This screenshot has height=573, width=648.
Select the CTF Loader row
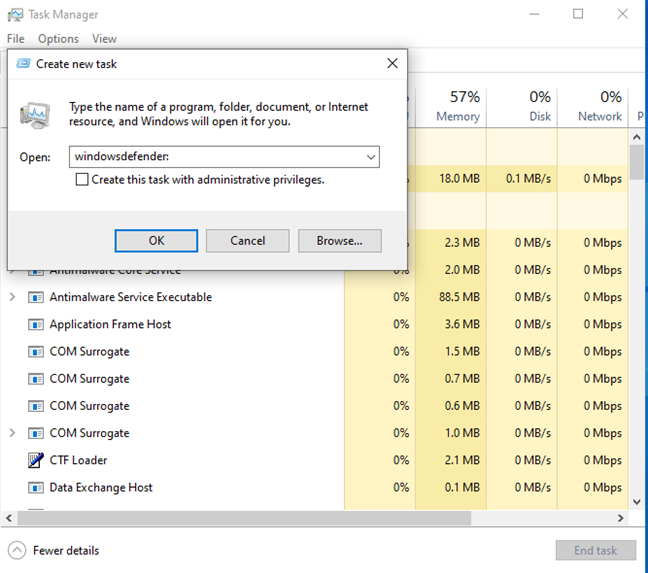tap(314, 460)
